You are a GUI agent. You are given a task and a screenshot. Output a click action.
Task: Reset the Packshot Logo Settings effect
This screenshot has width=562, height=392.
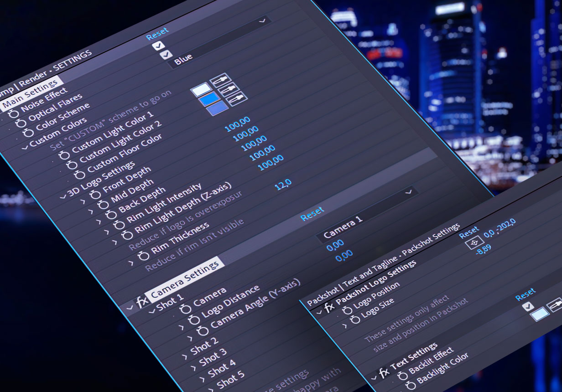point(469,232)
